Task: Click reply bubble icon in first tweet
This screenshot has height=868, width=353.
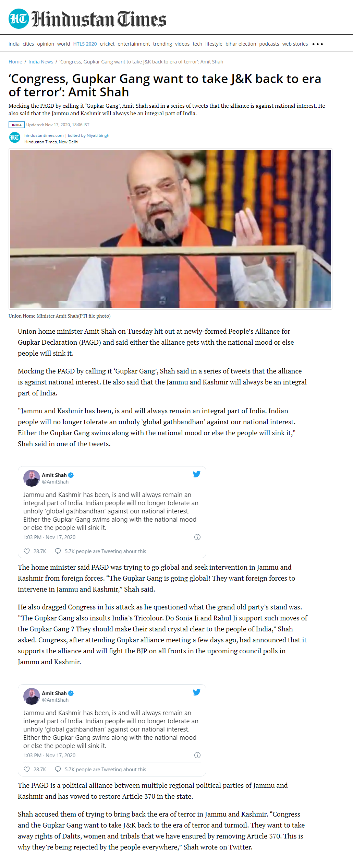Action: [x=58, y=551]
